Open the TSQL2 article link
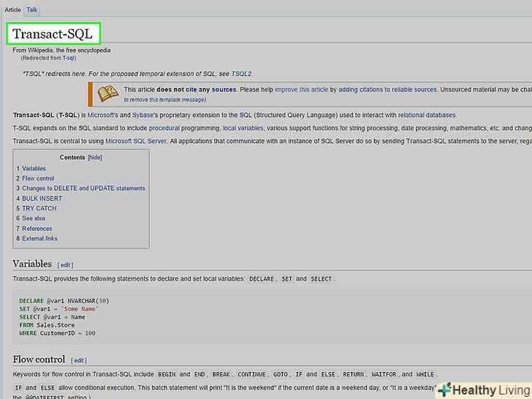Screen dimensions: 532x399 241,74
